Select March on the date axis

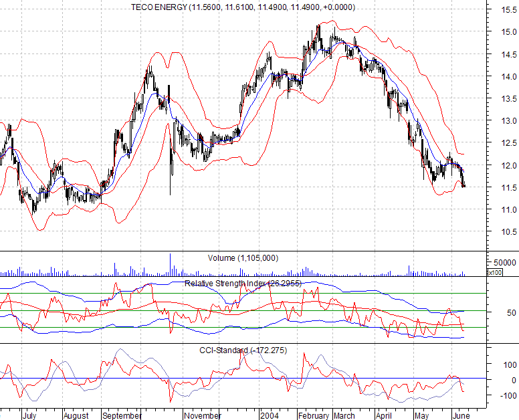click(x=346, y=415)
